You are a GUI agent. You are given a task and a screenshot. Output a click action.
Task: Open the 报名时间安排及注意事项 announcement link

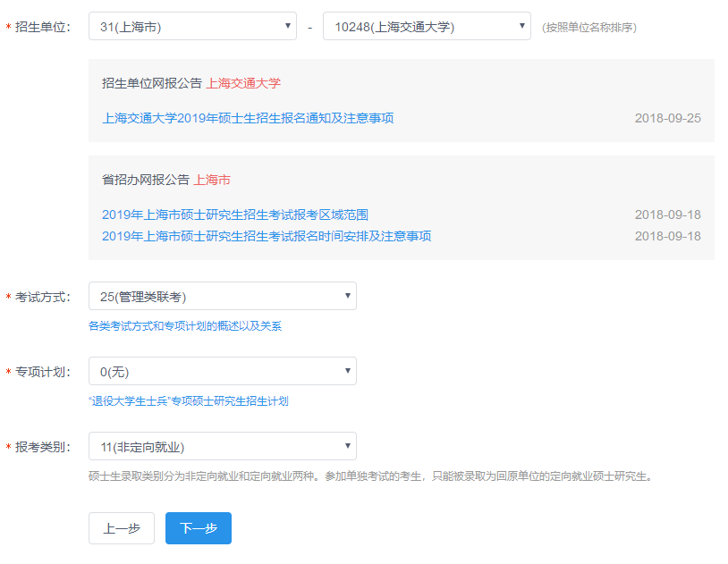(x=267, y=236)
